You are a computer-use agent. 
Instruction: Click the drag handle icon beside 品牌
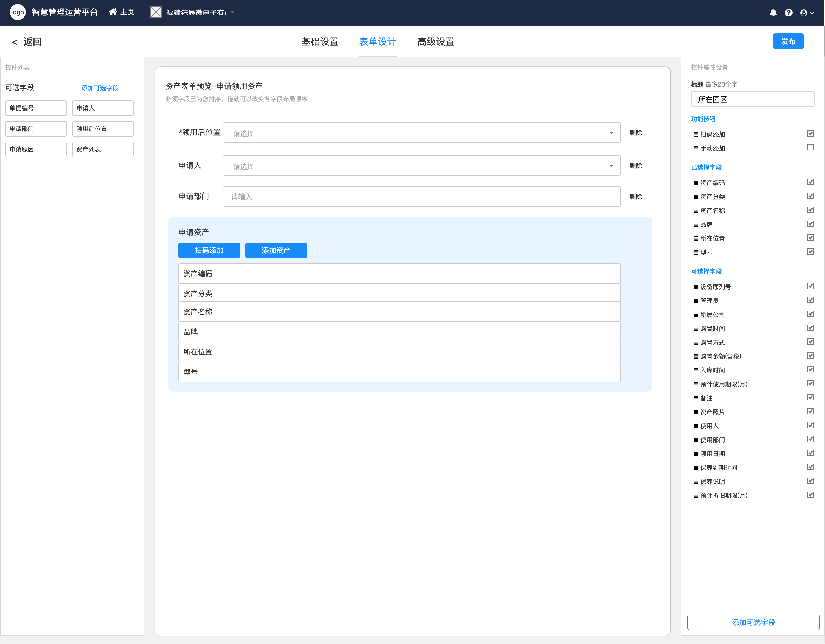(x=695, y=225)
